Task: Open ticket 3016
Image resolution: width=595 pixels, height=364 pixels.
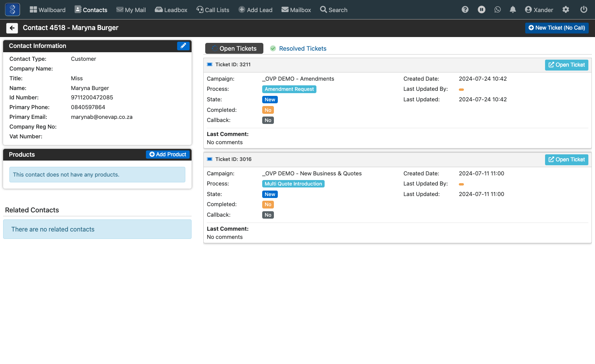Action: (567, 160)
